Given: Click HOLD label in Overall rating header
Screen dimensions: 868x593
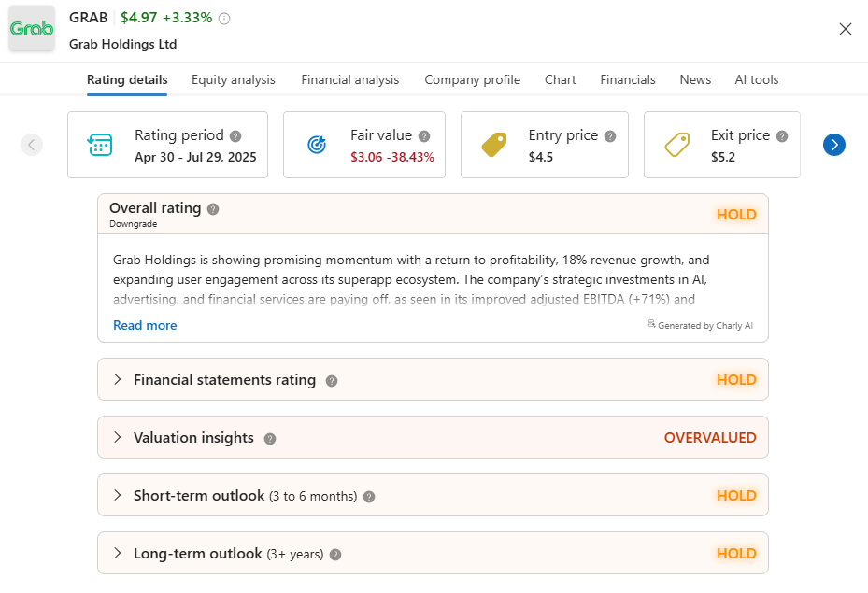Looking at the screenshot, I should (736, 215).
